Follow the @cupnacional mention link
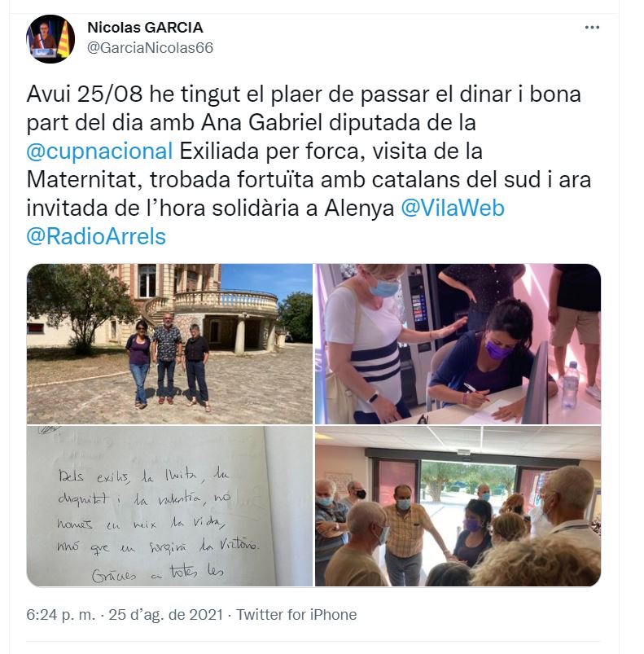 (99, 151)
